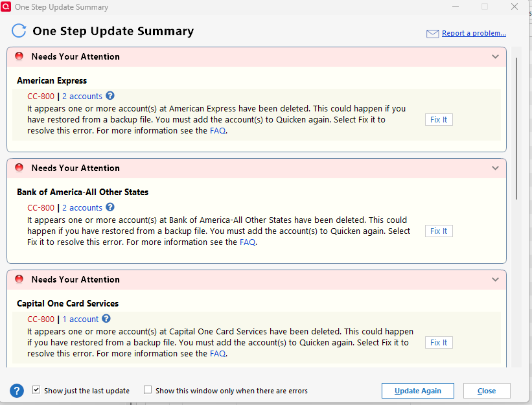Open the 2 accounts link under American Express
532x405 pixels.
(82, 97)
